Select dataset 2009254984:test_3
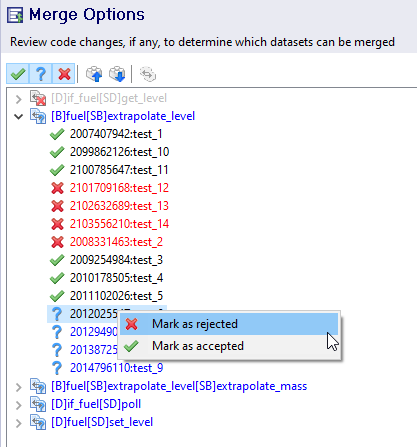 tap(116, 260)
